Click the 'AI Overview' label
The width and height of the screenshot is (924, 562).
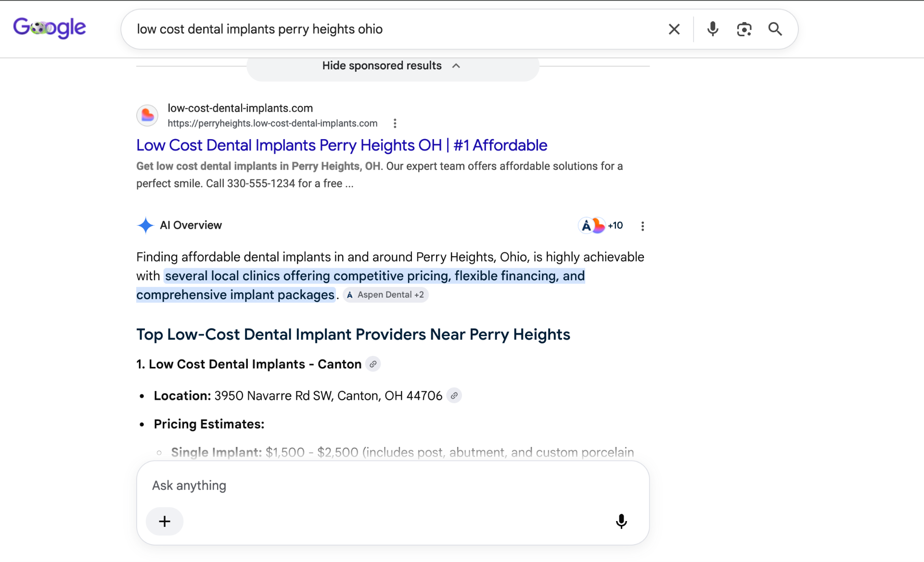(x=191, y=225)
